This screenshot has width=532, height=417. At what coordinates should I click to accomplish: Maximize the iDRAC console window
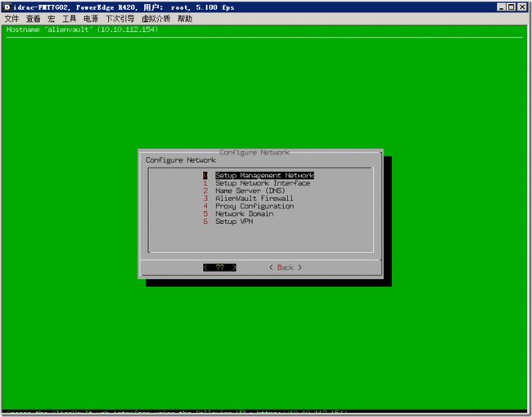point(511,7)
